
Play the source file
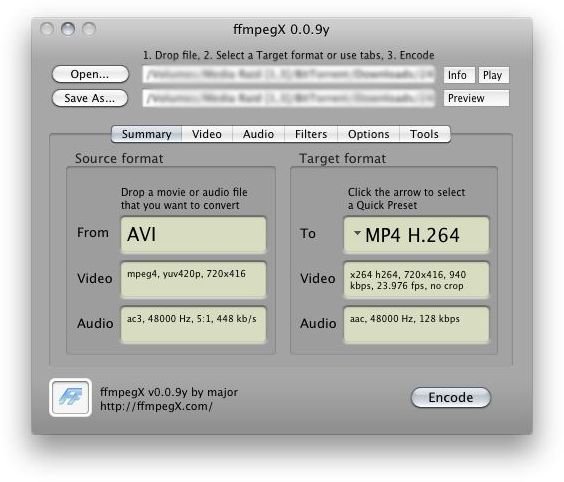[494, 75]
